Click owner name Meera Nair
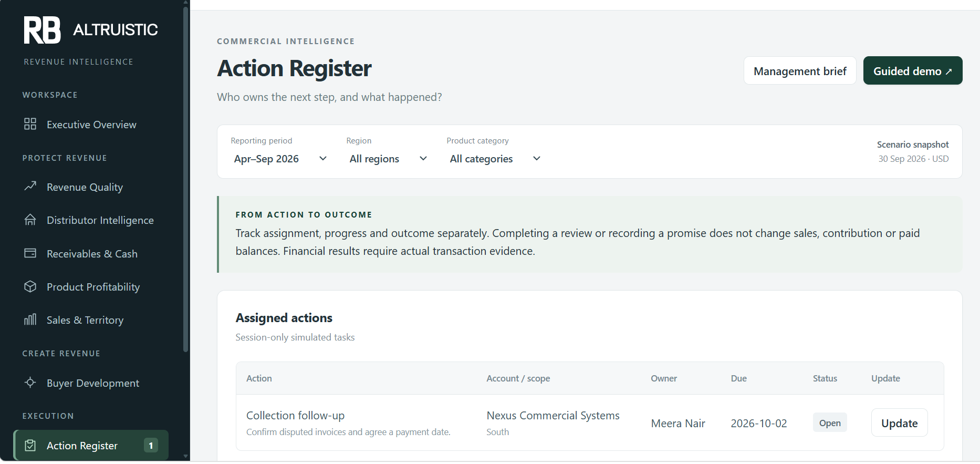 [678, 424]
